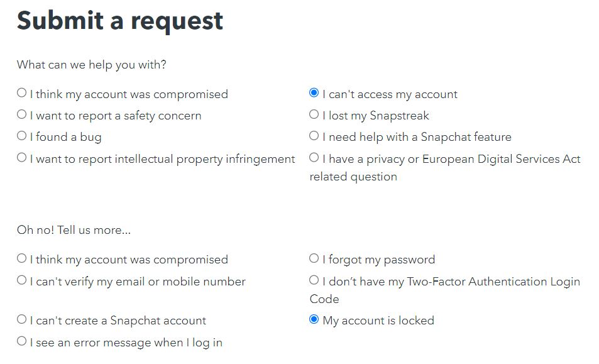Click the selected 'I can't access my account' radio
Image resolution: width=599 pixels, height=364 pixels.
(314, 94)
